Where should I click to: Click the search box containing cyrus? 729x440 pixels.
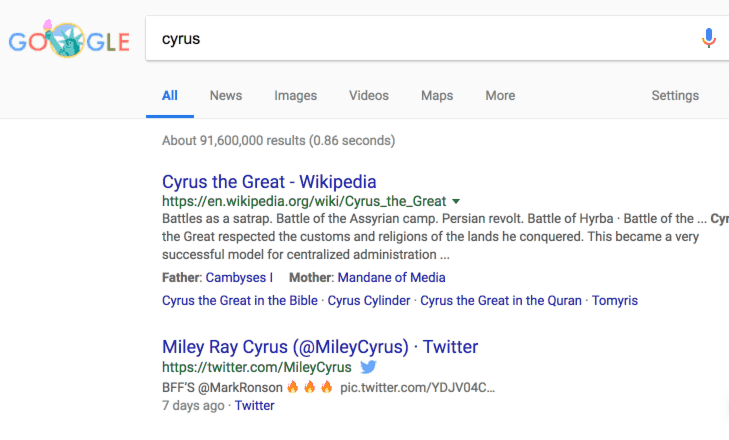(x=437, y=38)
